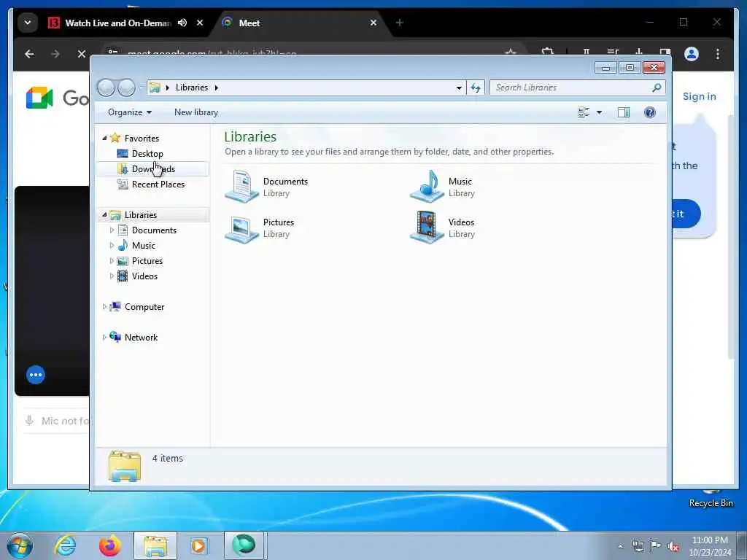Click the volume icon in system tray
The height and width of the screenshot is (560, 747).
coord(673,546)
